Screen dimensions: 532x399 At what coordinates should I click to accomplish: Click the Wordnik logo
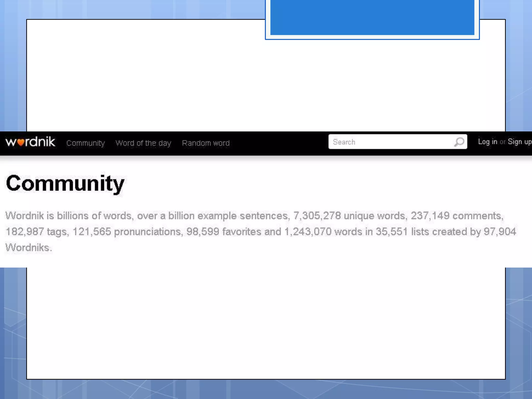point(30,142)
